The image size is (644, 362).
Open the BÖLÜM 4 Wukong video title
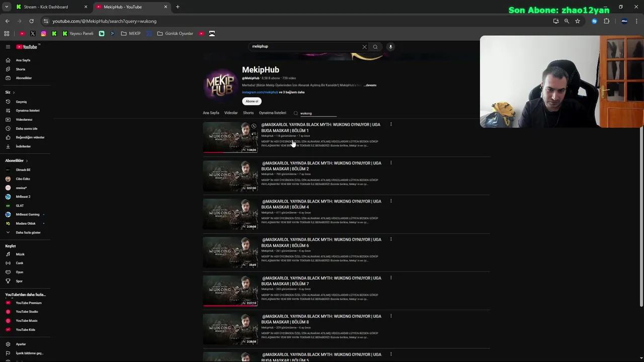pos(321,204)
